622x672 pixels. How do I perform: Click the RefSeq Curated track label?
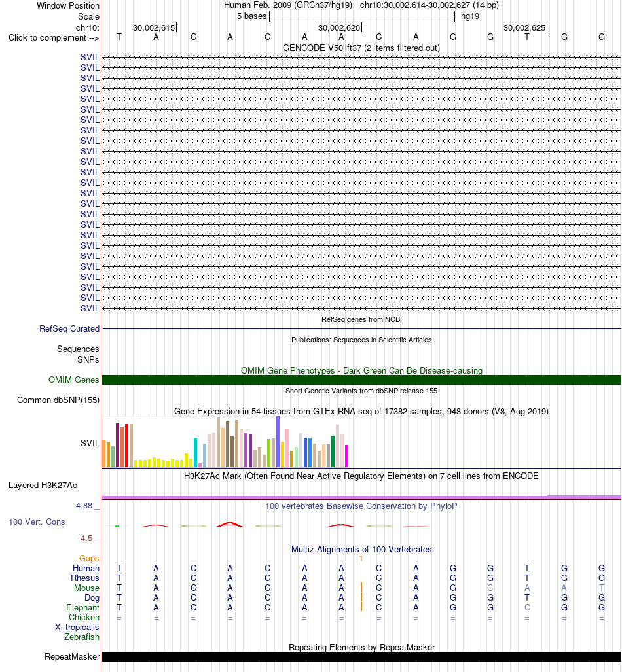click(x=69, y=328)
